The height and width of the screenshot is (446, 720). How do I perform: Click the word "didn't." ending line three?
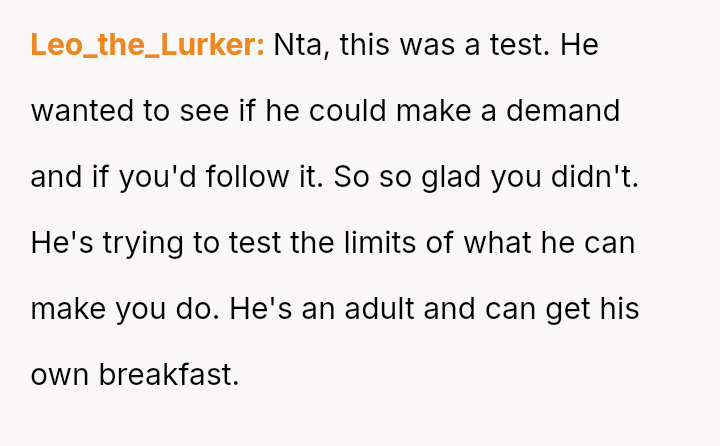click(595, 176)
